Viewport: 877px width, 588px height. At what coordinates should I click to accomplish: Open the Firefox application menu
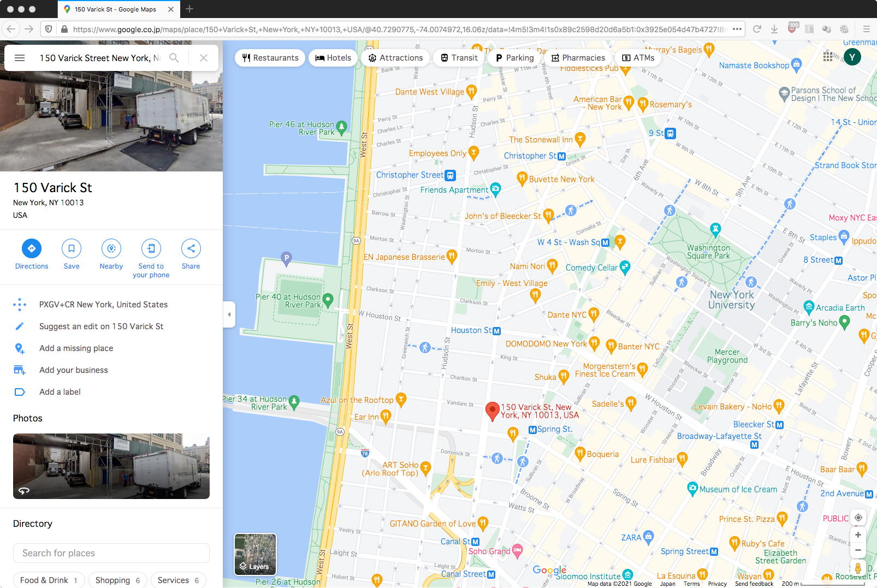(x=866, y=29)
